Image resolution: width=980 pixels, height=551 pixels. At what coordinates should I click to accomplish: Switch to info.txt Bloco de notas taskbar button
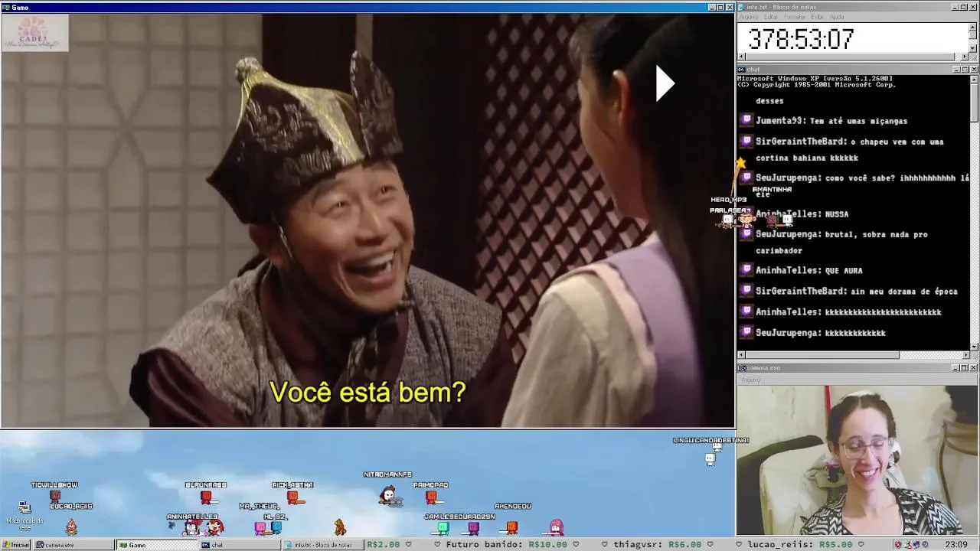click(325, 545)
